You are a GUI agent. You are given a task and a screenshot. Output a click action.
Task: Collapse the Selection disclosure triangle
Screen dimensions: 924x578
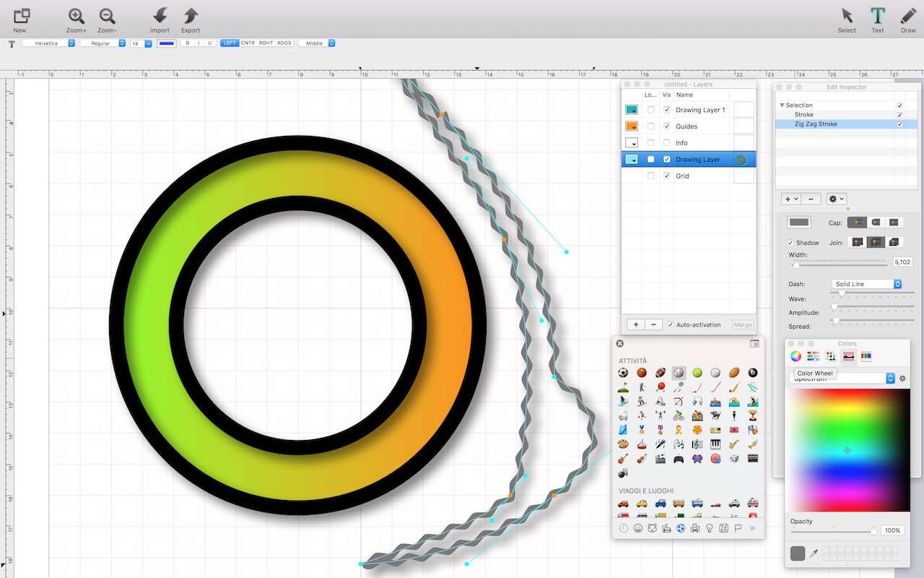click(782, 105)
